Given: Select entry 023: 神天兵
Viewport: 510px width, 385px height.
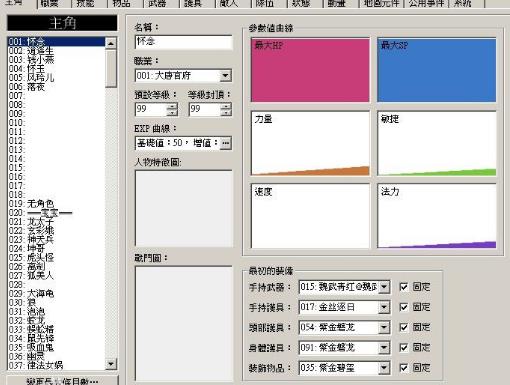Looking at the screenshot, I should tap(56, 240).
